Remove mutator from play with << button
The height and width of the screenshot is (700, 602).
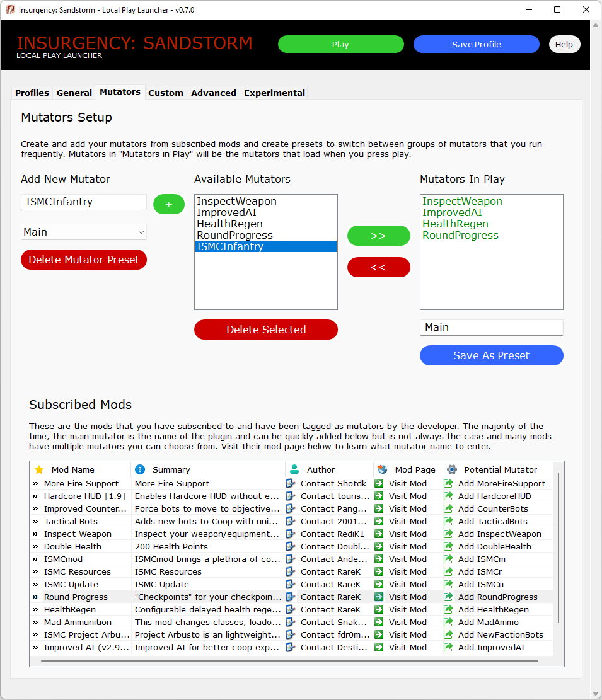point(379,267)
